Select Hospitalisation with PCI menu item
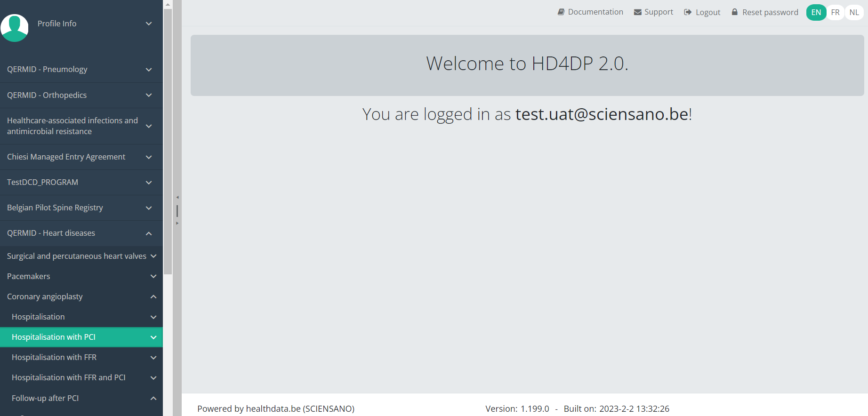868x416 pixels. pos(54,337)
